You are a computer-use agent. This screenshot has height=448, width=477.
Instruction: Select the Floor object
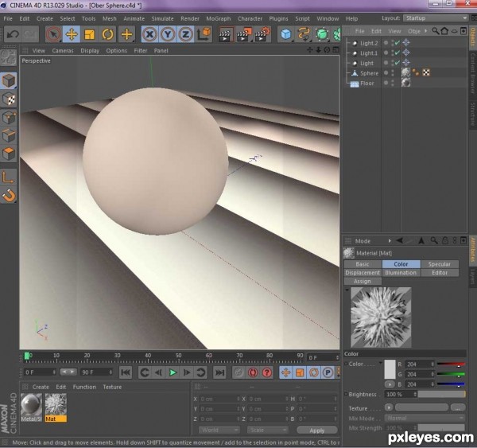point(367,83)
